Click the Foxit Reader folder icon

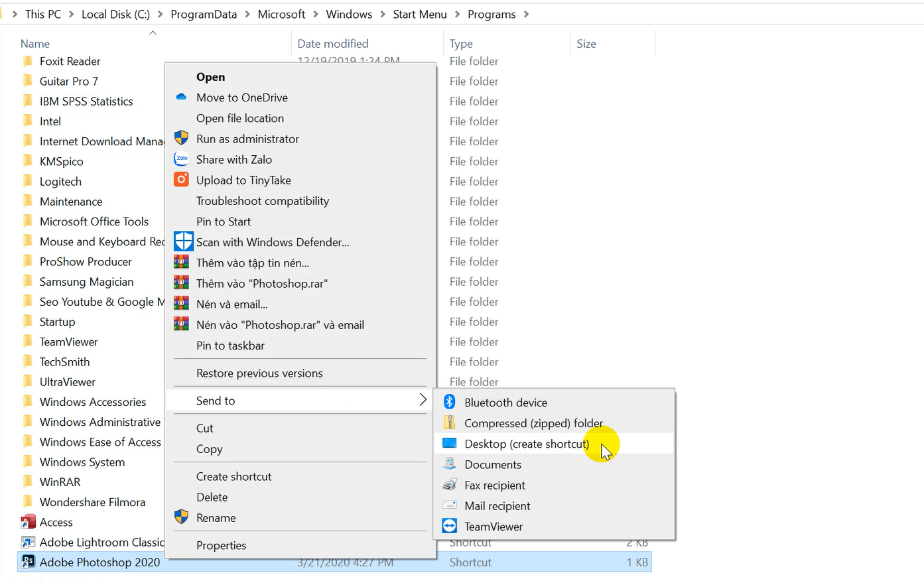coord(28,61)
